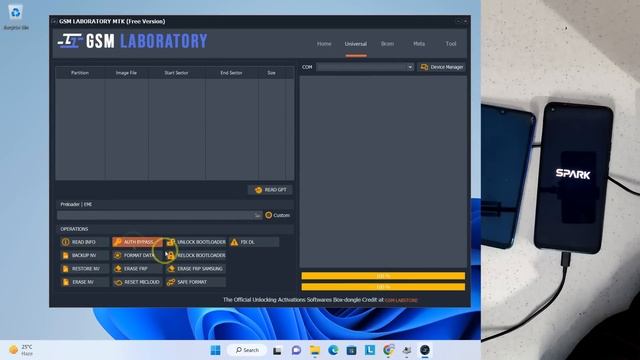
Task: Run the RESET MICLOUD operation
Action: tap(137, 282)
